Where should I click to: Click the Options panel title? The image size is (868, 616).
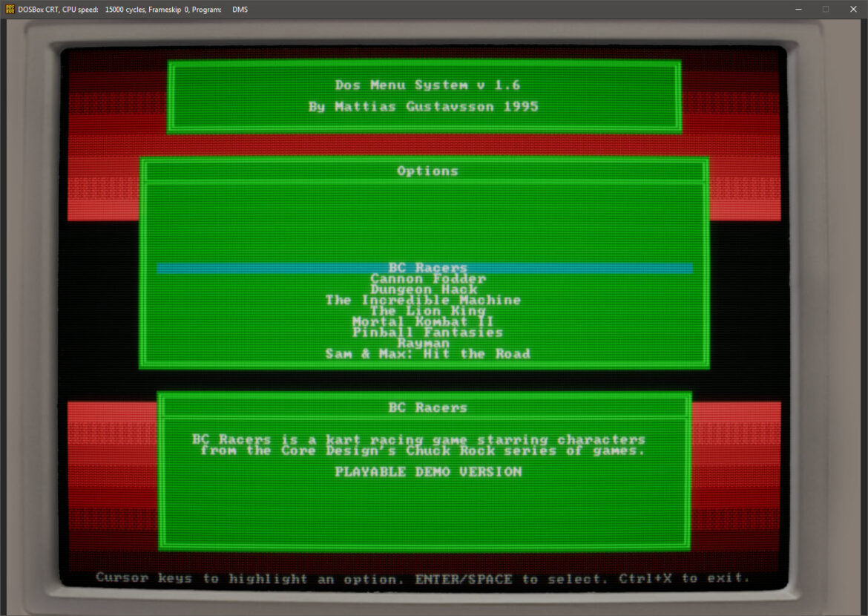[x=428, y=171]
